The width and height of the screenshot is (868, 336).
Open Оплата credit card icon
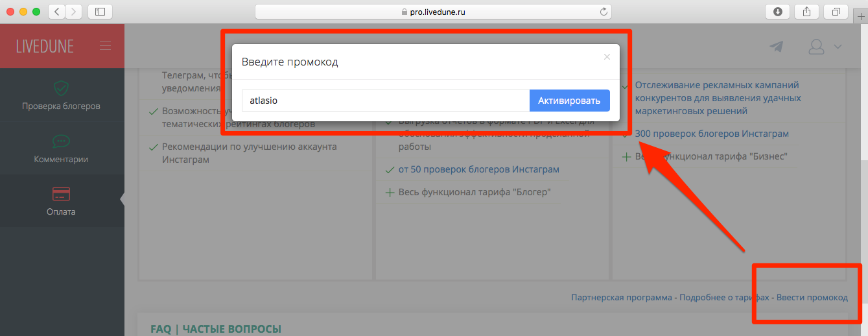point(62,194)
